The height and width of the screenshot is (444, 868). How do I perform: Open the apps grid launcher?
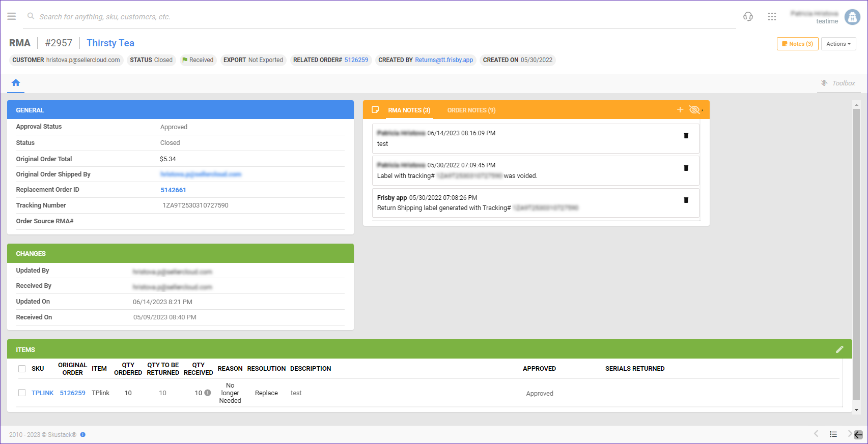772,17
